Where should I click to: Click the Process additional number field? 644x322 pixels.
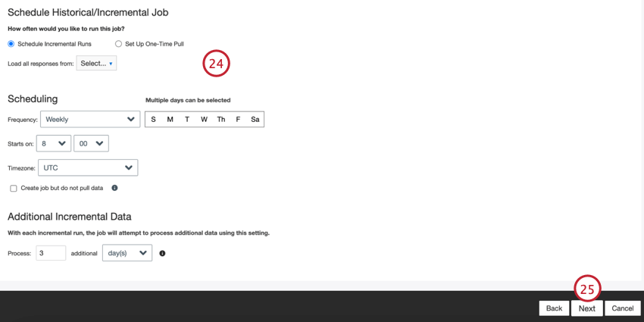click(x=51, y=253)
